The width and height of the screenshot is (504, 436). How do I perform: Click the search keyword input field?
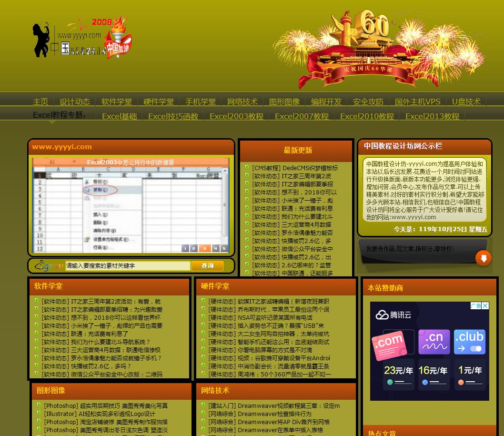tap(128, 266)
